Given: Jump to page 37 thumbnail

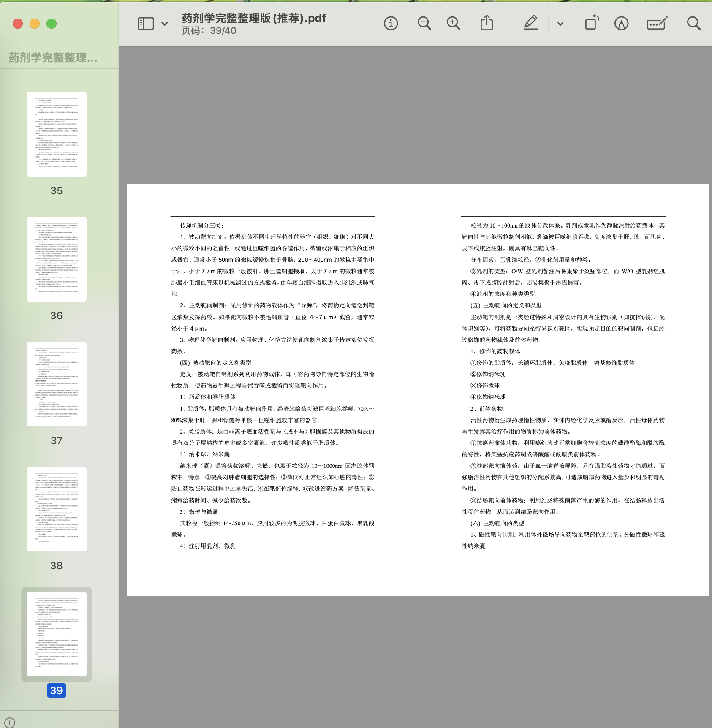Looking at the screenshot, I should [x=57, y=384].
